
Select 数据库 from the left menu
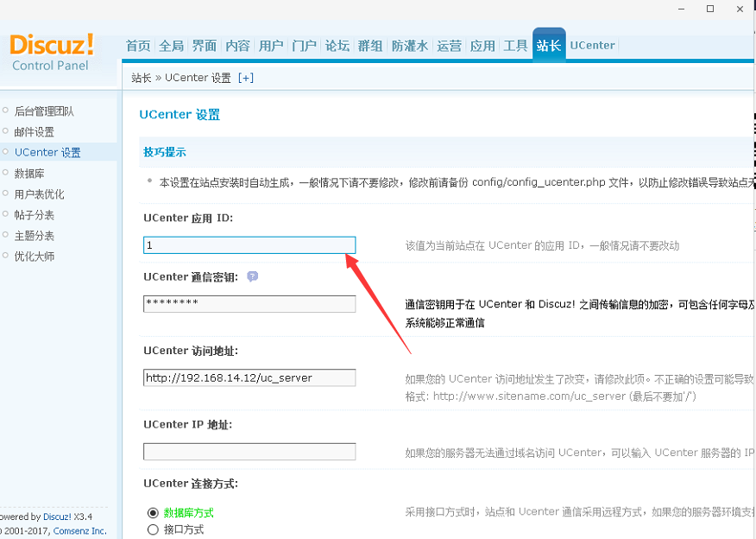pyautogui.click(x=29, y=174)
